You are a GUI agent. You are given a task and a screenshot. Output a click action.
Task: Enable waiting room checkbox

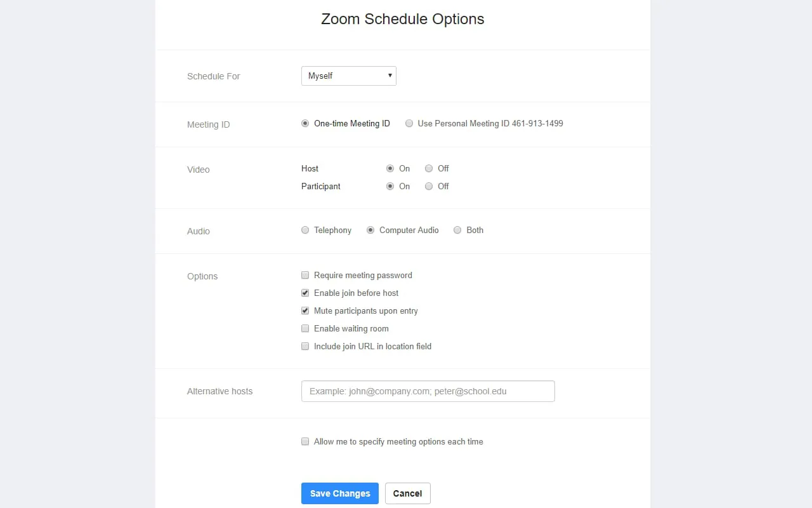(x=305, y=328)
